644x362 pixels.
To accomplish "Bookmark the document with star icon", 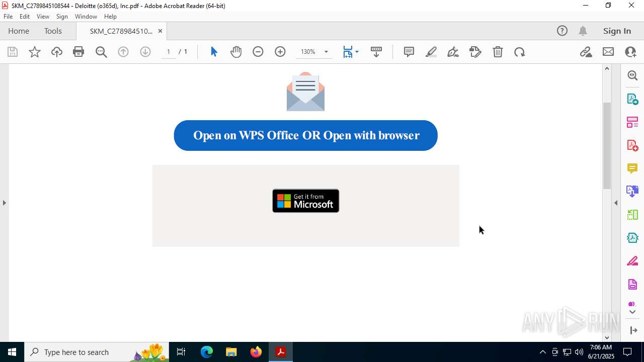I will tap(35, 52).
